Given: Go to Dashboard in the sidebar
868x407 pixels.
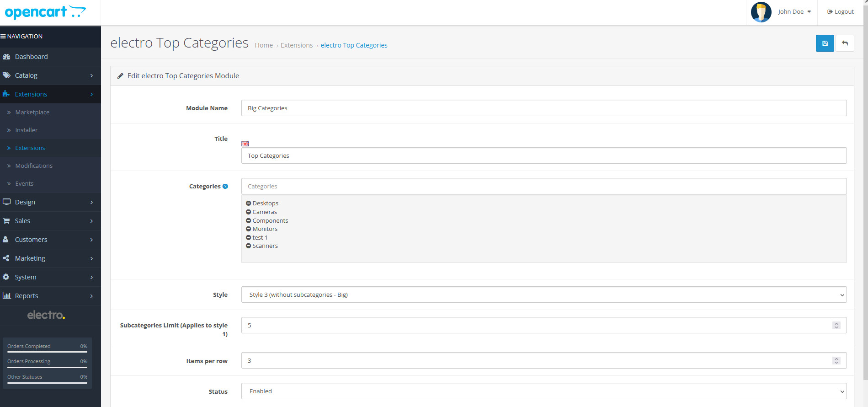Looking at the screenshot, I should (50, 57).
